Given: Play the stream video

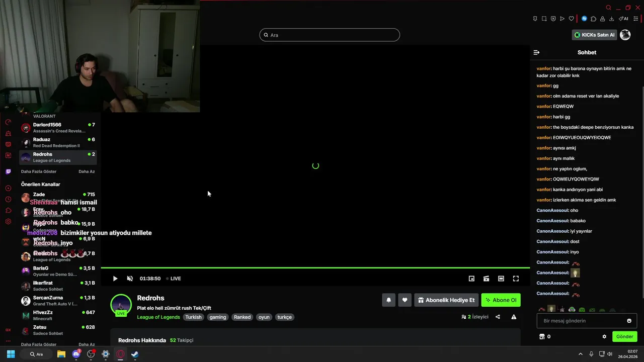Looking at the screenshot, I should 115,279.
